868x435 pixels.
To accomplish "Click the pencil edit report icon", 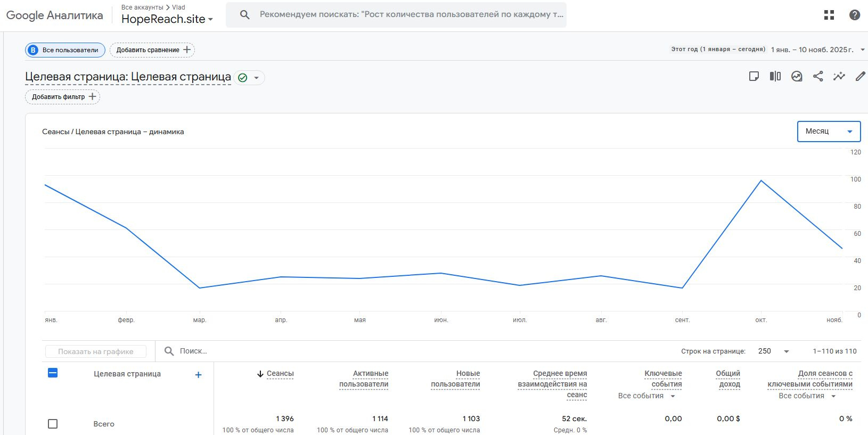I will pyautogui.click(x=860, y=76).
